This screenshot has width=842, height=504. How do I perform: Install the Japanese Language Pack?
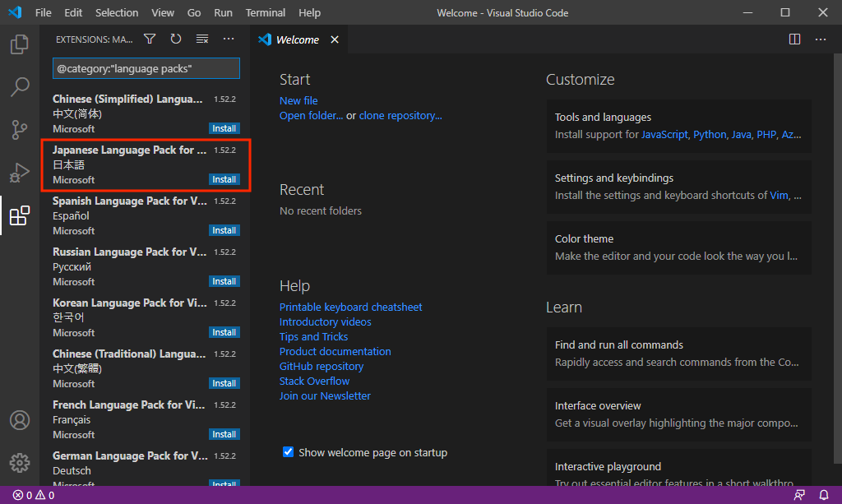coord(224,179)
